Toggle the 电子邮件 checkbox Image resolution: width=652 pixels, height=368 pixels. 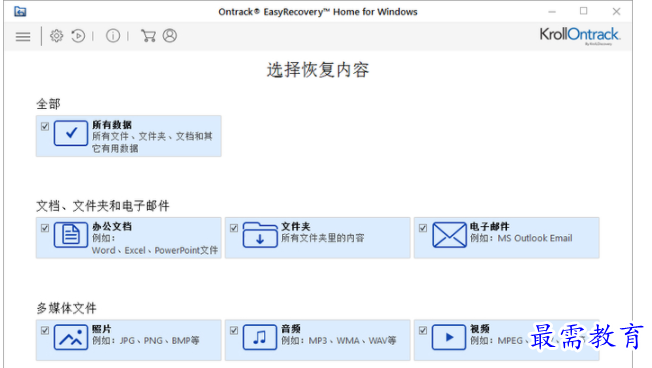coord(423,228)
